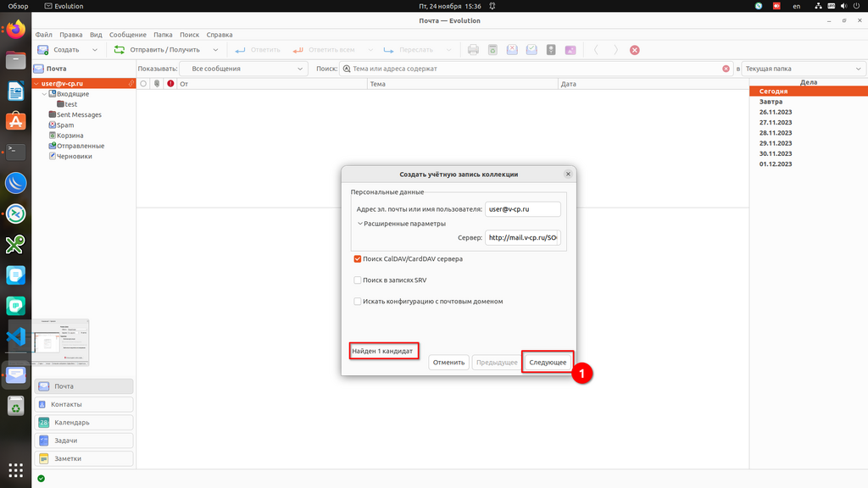
Task: Click into the Сервер address field
Action: tap(522, 238)
